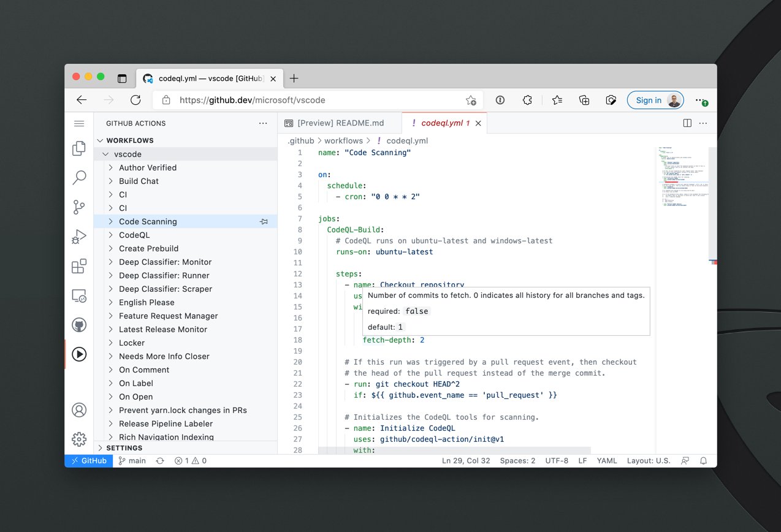Split the editor to the right

[687, 123]
